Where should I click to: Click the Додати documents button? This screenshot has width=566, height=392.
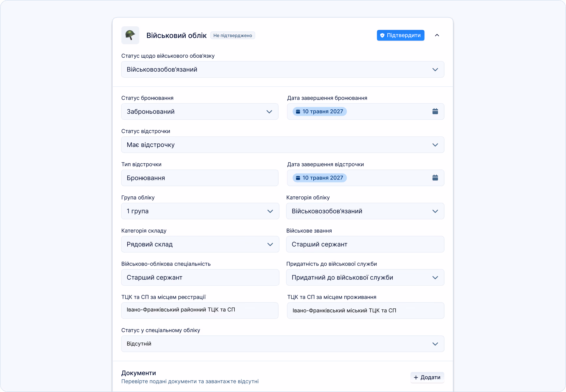427,377
